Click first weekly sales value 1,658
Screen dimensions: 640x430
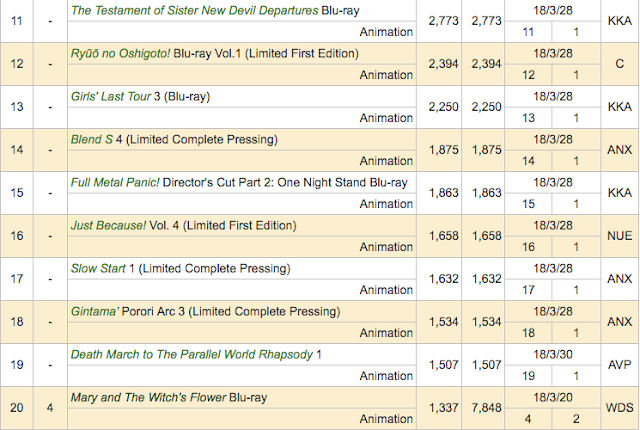[444, 236]
